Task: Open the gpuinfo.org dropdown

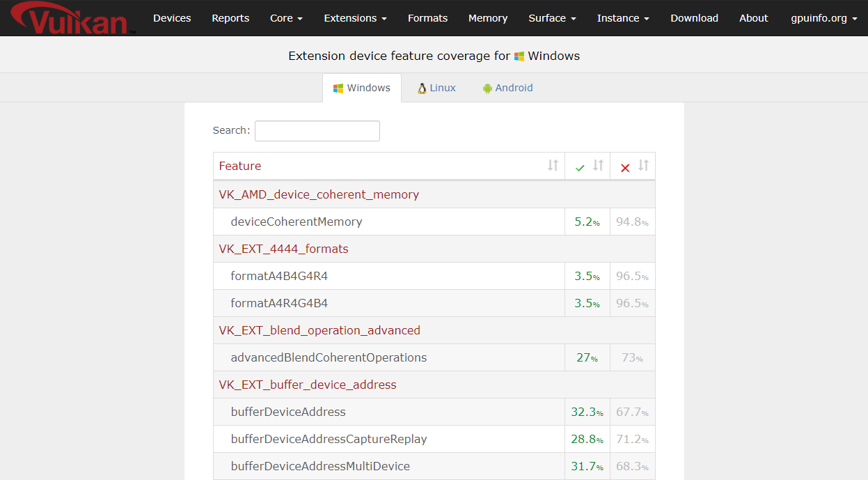Action: point(824,18)
